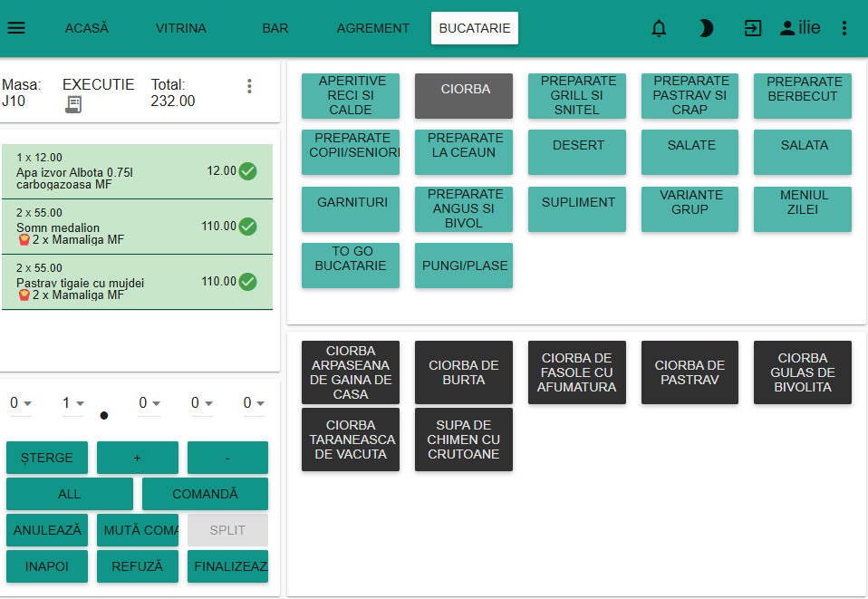The height and width of the screenshot is (599, 868).
Task: Expand the first quantity dropdown
Action: pos(21,403)
